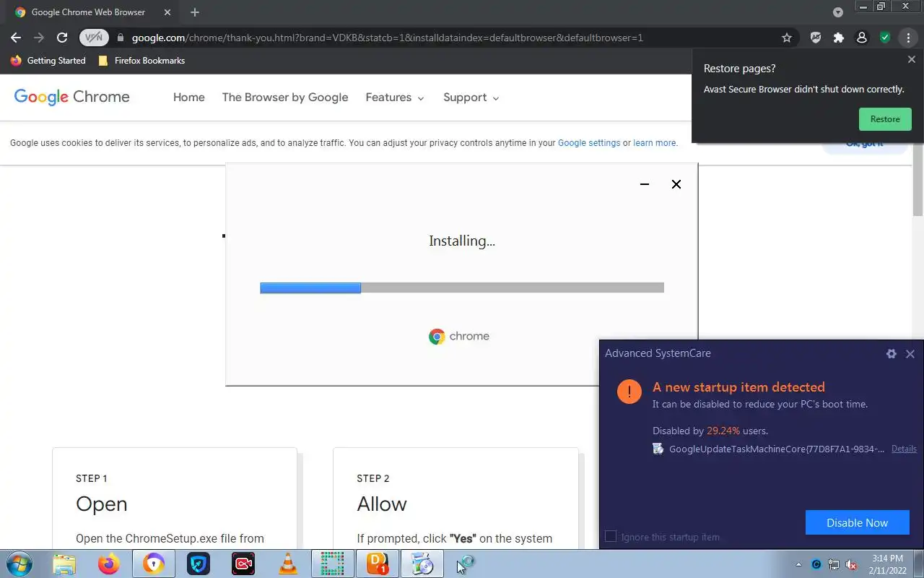Reload the current page
The width and height of the screenshot is (924, 578).
(x=62, y=38)
